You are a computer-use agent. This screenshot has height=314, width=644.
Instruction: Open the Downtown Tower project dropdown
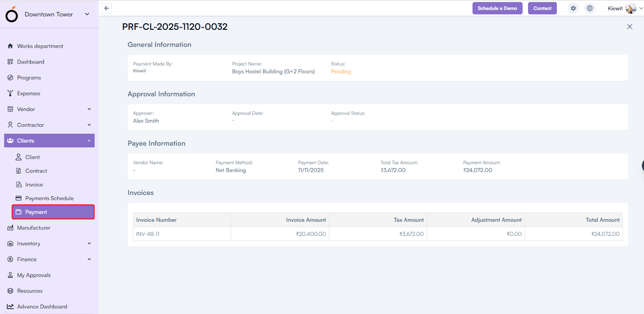point(87,14)
